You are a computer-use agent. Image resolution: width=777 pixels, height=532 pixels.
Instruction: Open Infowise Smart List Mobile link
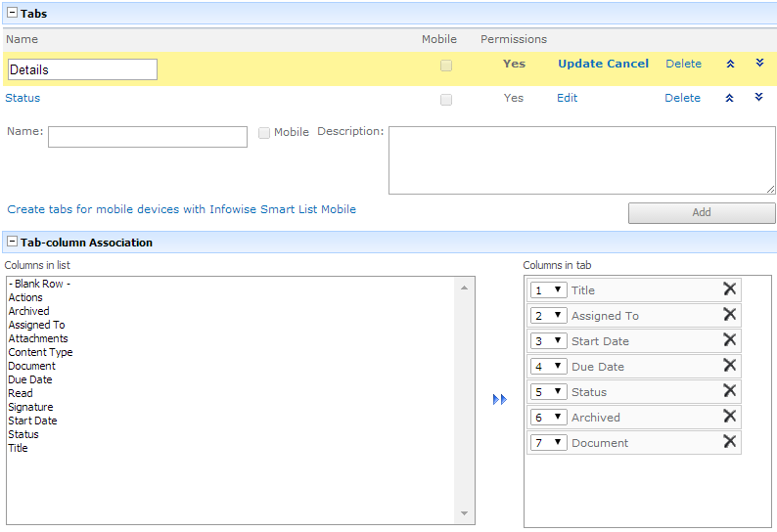tap(181, 209)
